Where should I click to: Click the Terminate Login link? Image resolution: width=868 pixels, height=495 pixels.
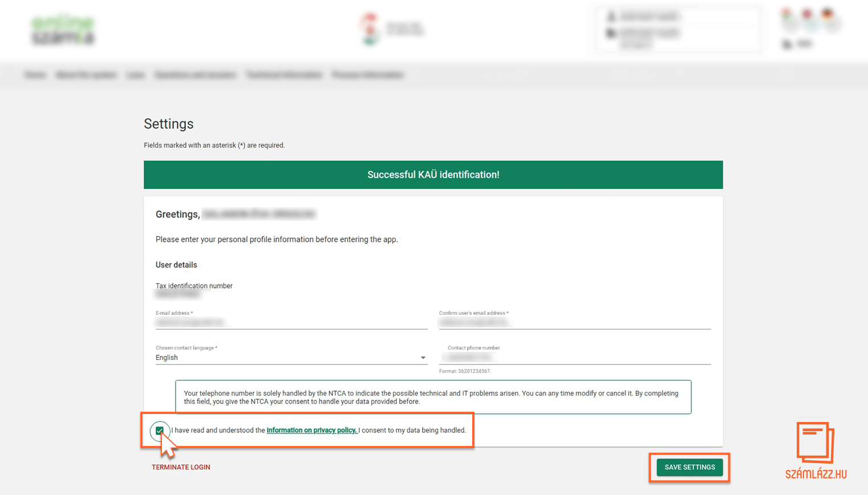[x=181, y=467]
